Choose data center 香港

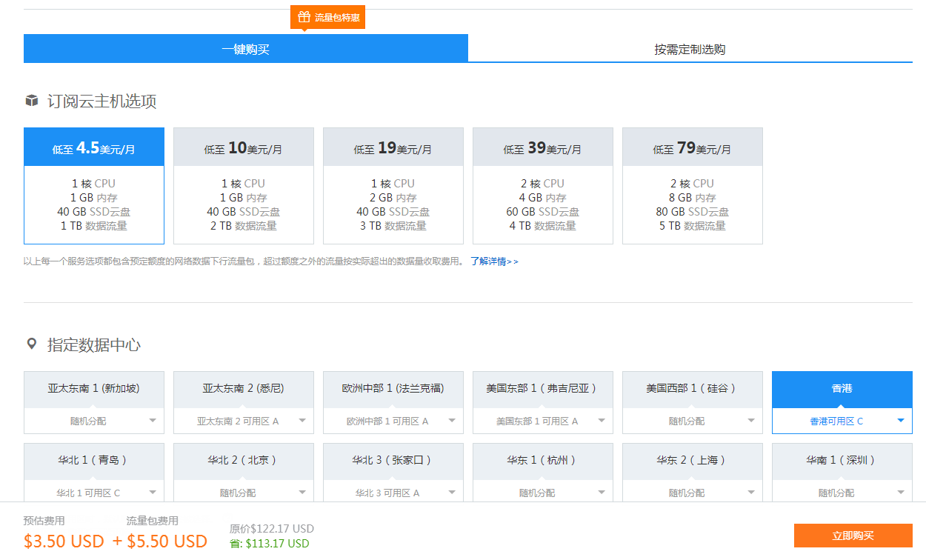842,389
